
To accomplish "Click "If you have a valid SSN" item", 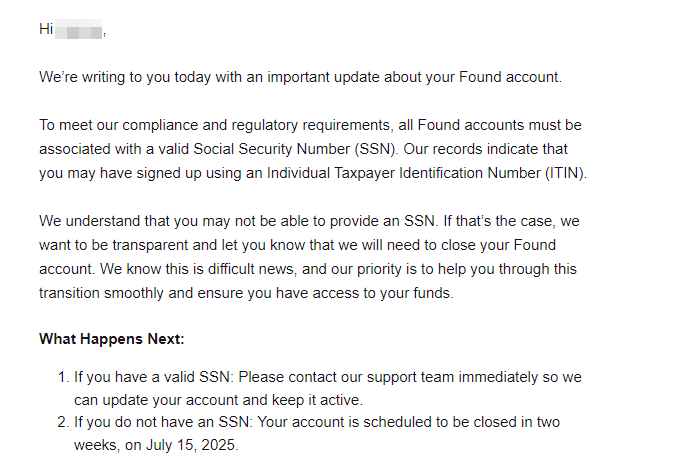I will 152,377.
